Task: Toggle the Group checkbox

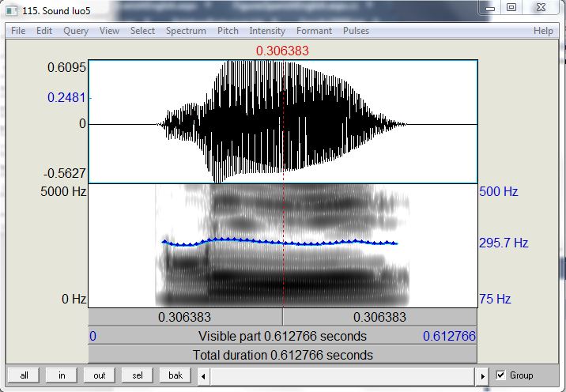Action: 500,375
